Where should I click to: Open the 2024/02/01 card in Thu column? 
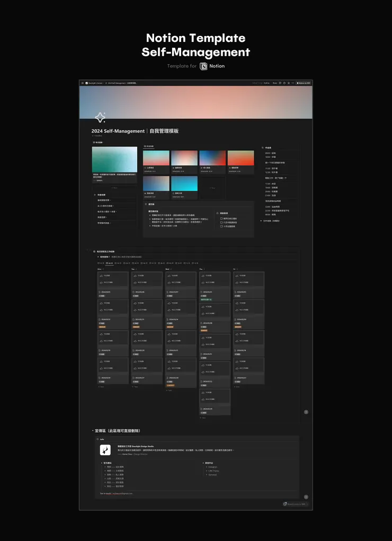215,286
